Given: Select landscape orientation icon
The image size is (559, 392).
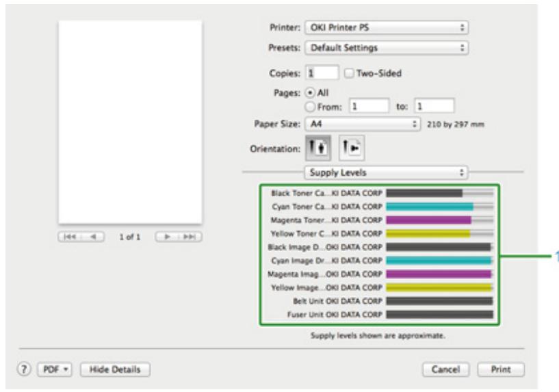Looking at the screenshot, I should click(350, 148).
